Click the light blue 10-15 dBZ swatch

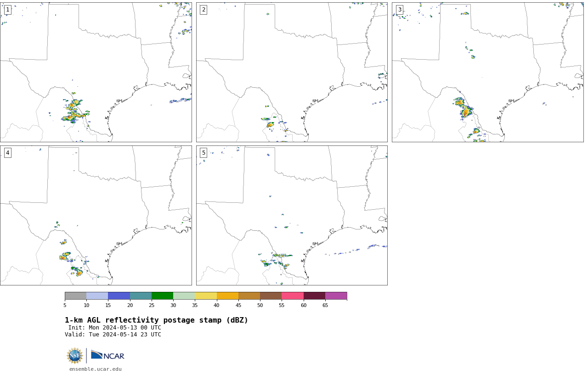coord(97,296)
